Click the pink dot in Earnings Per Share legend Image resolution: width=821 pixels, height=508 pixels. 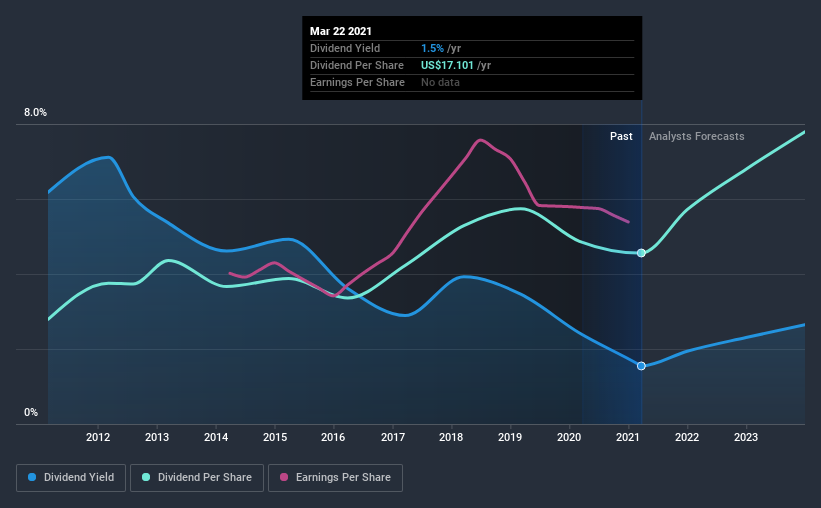tap(284, 477)
